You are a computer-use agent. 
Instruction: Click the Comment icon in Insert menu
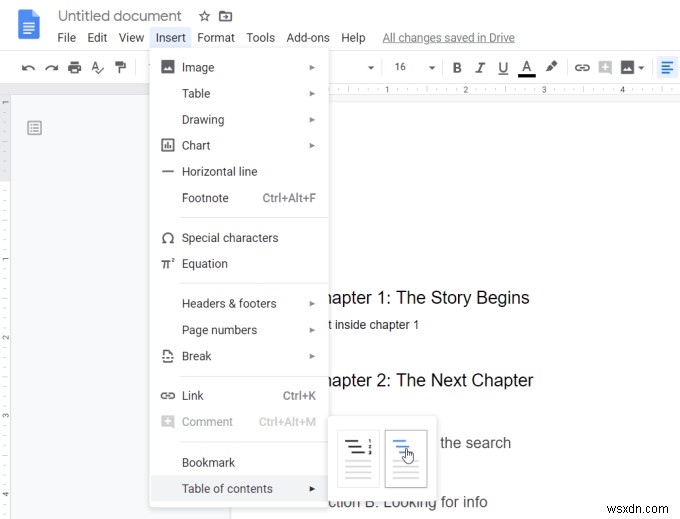click(168, 421)
